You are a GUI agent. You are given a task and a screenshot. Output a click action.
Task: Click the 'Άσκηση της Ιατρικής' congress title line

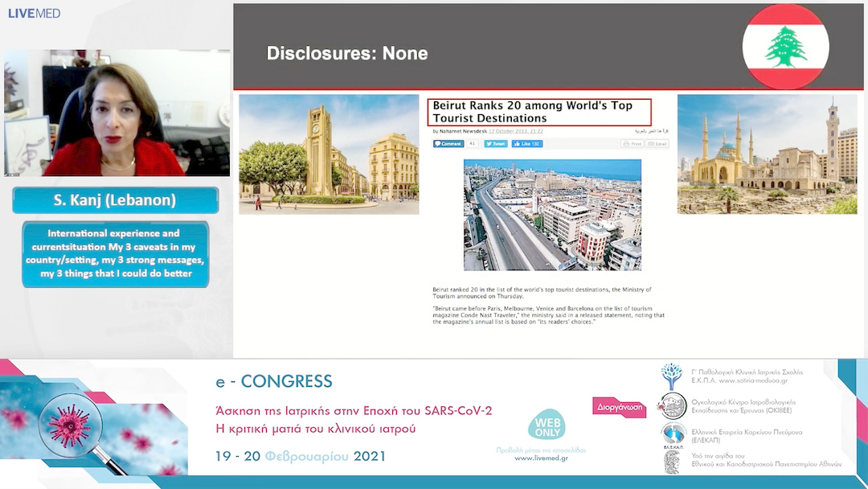click(354, 411)
